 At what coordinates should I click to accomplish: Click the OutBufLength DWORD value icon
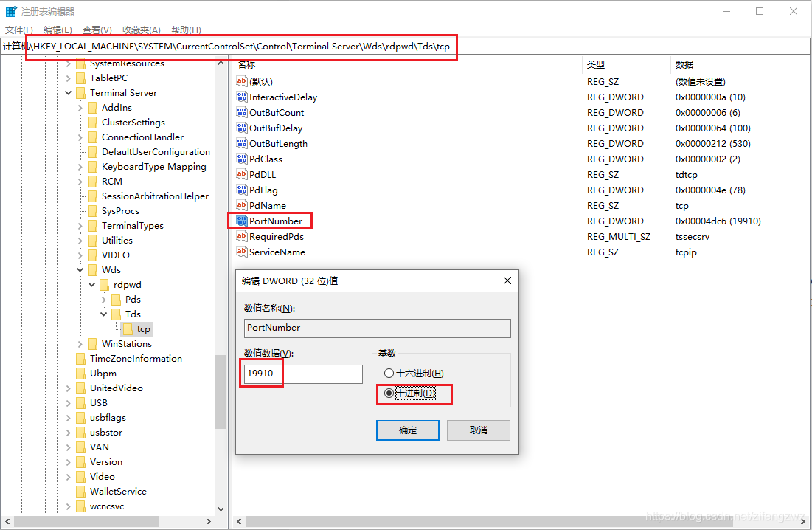[242, 143]
